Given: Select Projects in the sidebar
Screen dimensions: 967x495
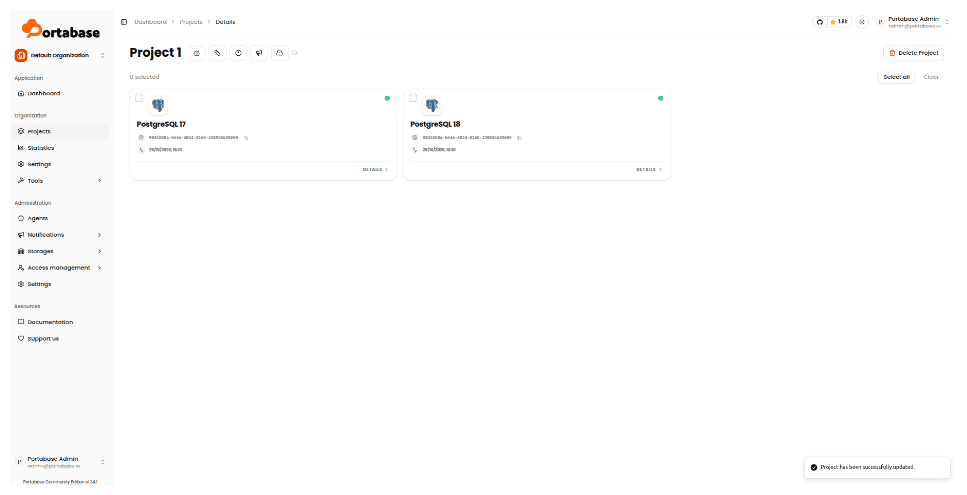Looking at the screenshot, I should (60, 131).
